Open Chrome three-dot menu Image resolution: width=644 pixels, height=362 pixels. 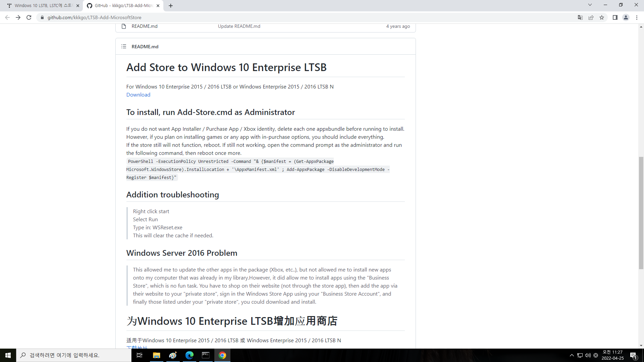click(637, 17)
